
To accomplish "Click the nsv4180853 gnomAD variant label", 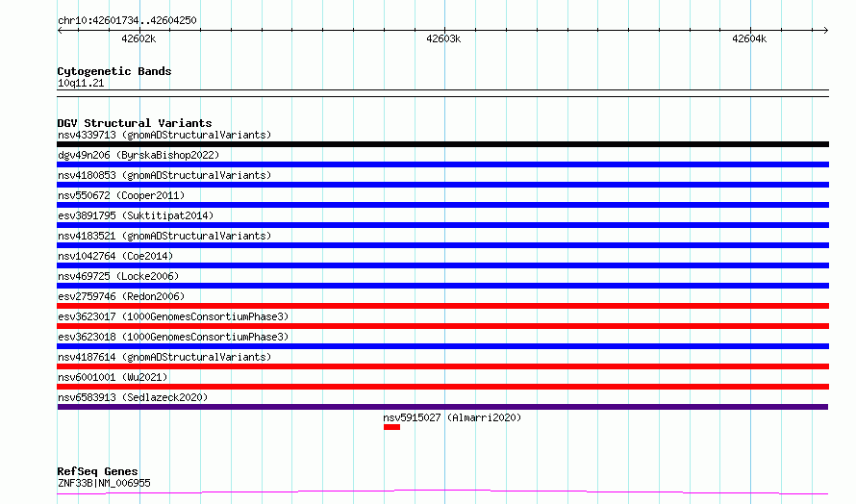I will [x=164, y=175].
